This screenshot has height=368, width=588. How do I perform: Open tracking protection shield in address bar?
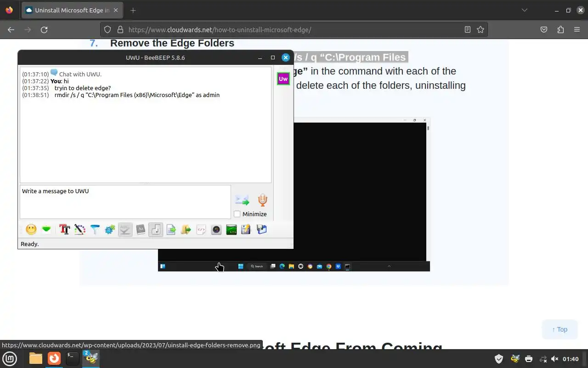(x=107, y=29)
